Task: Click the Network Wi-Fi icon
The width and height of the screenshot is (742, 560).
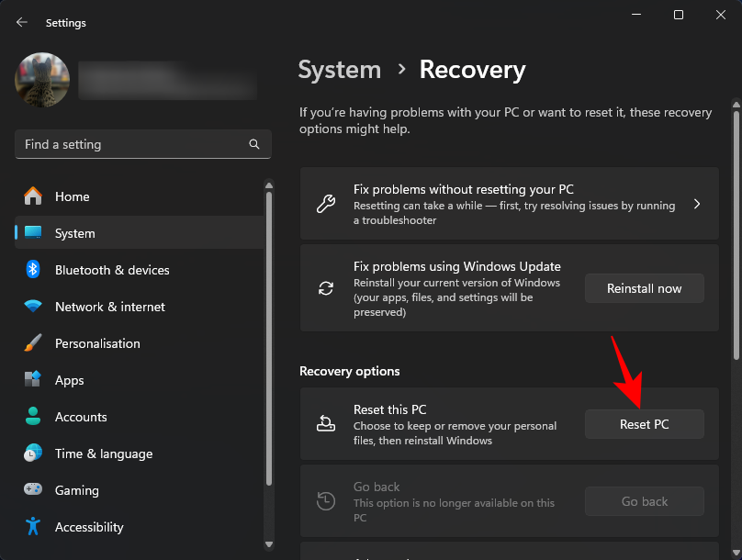Action: coord(33,306)
